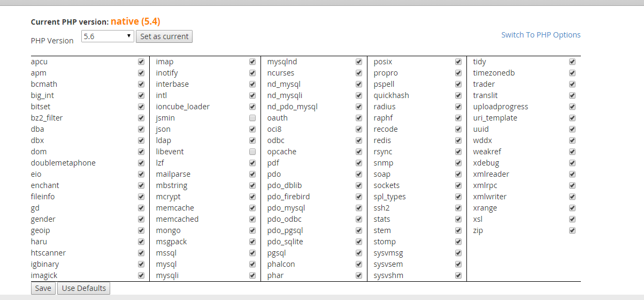Click the 'msgpack' extension name

tap(171, 242)
